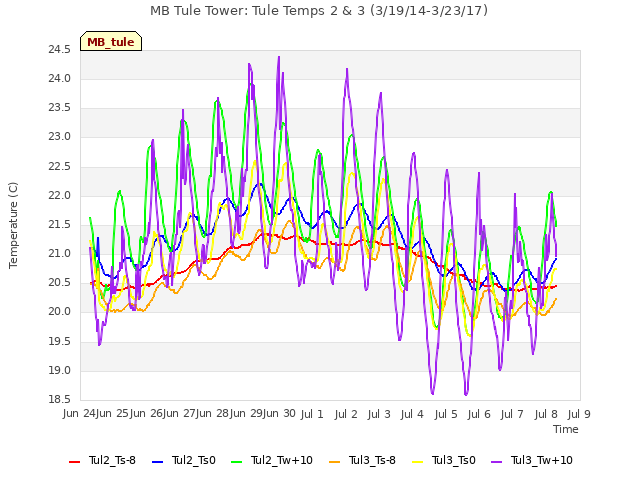Click the 22.5 y-axis tick label

tap(60, 167)
